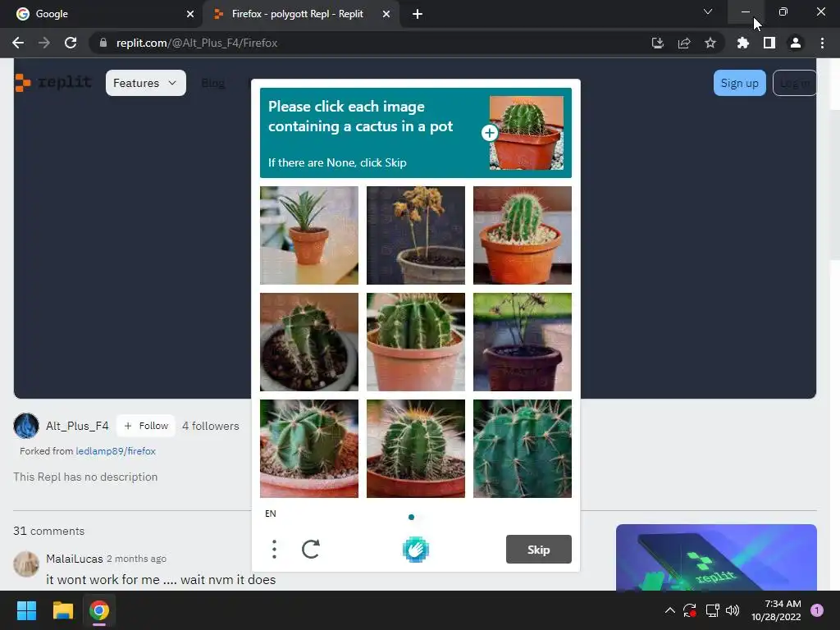This screenshot has height=630, width=840.
Task: Click the hCaptcha hand logo
Action: pos(416,550)
